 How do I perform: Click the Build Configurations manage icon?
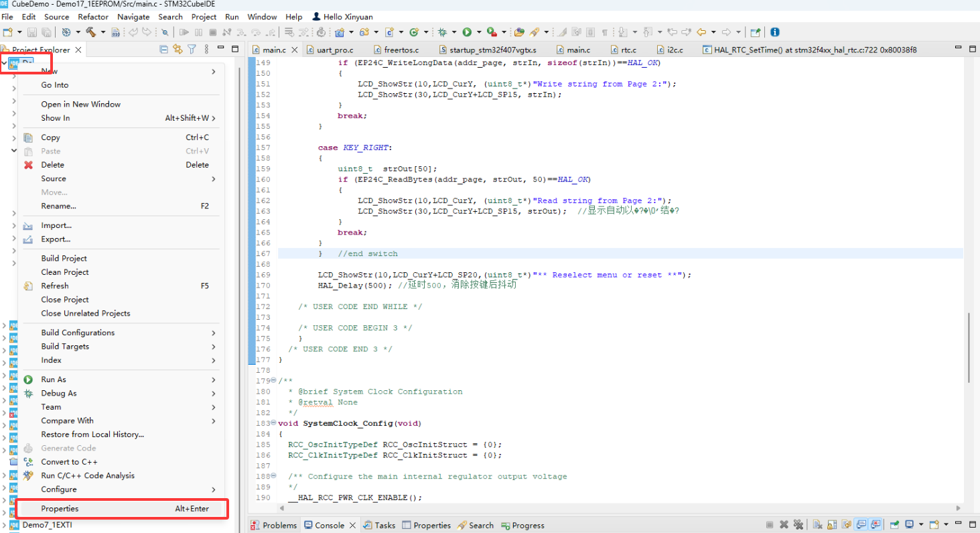pos(66,32)
